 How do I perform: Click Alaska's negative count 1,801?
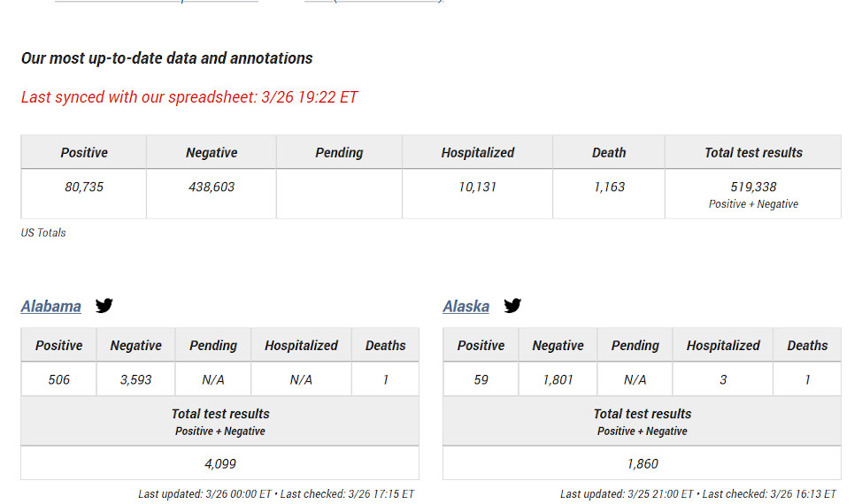tap(558, 379)
